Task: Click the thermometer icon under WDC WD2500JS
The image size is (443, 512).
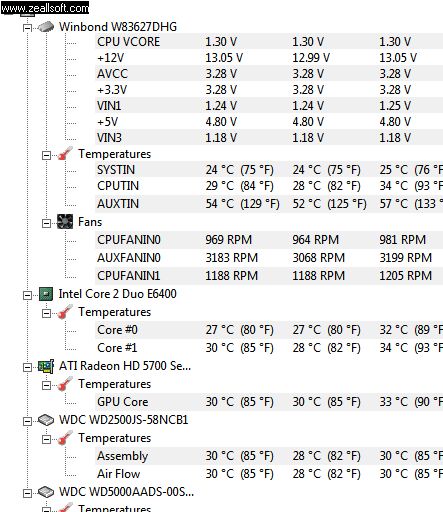Action: coord(65,438)
